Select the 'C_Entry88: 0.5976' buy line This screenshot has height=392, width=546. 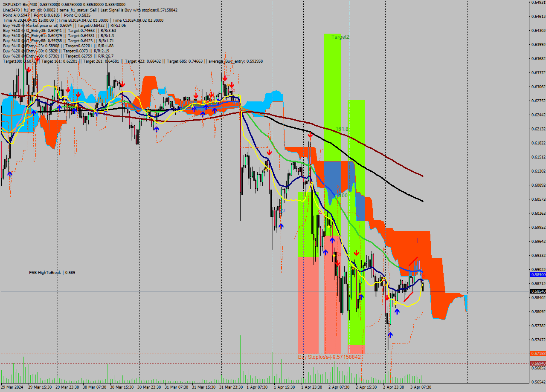pos(59,40)
